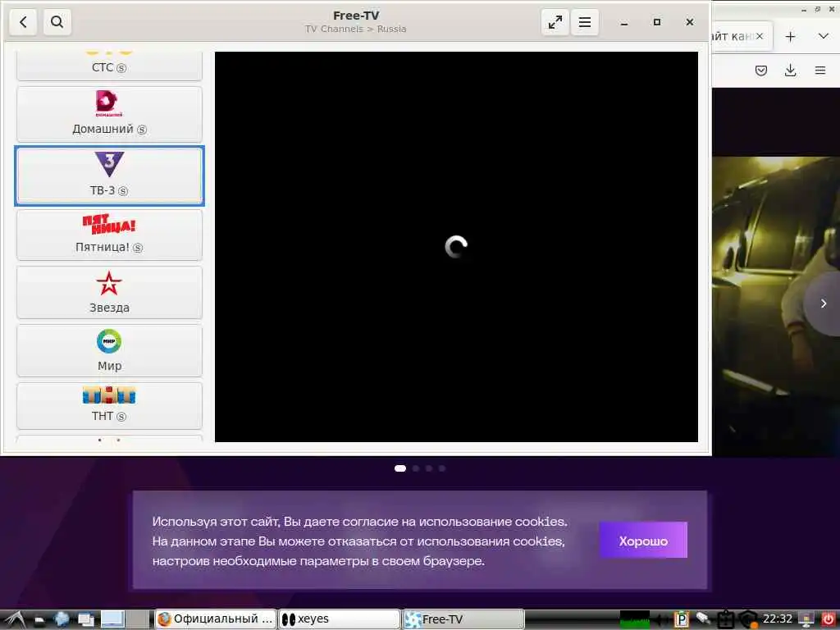
Task: Close the browser tab
Action: 759,36
